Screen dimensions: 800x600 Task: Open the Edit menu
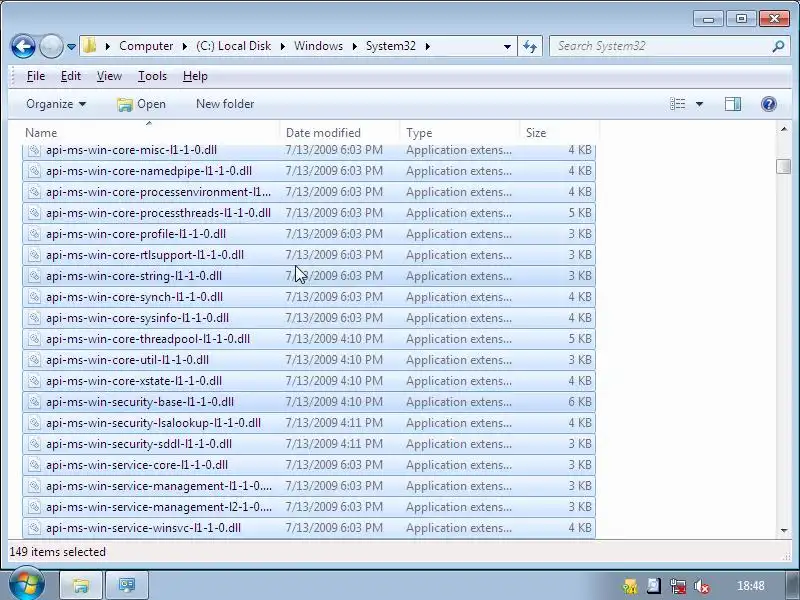70,76
